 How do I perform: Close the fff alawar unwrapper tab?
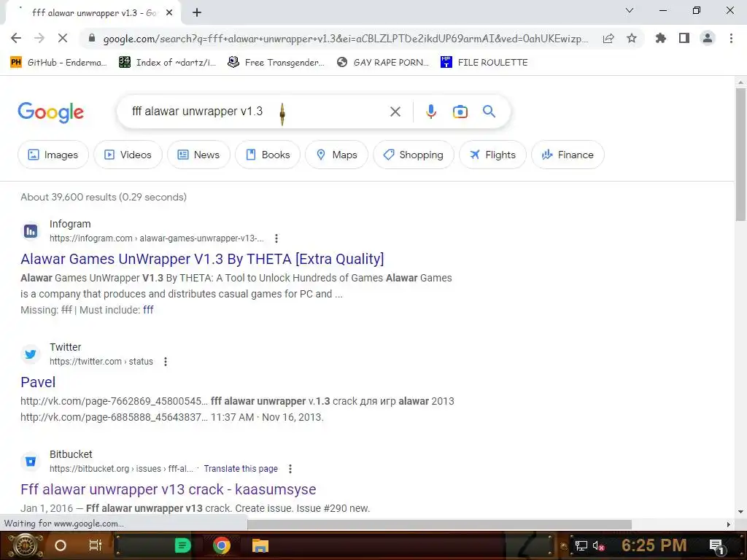click(x=169, y=13)
